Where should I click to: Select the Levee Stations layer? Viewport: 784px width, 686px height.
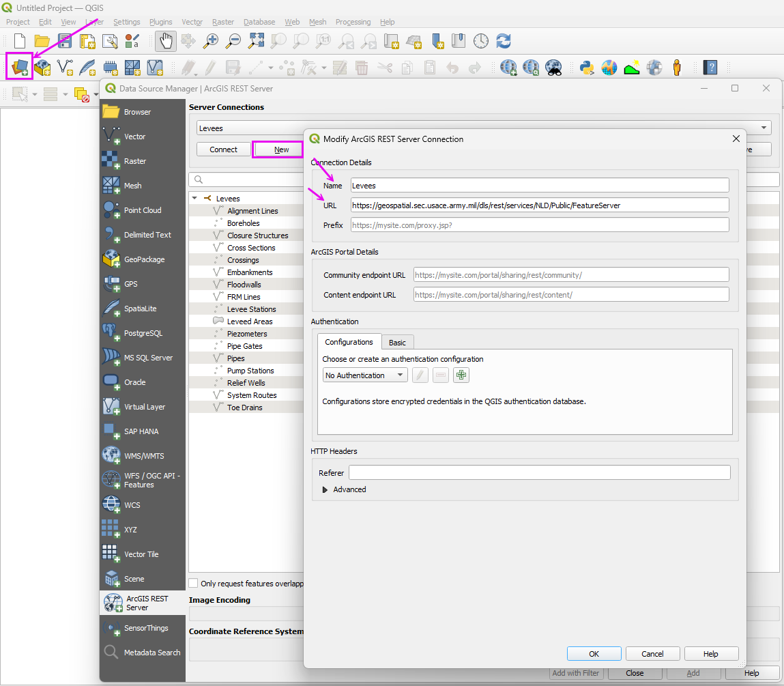click(251, 309)
